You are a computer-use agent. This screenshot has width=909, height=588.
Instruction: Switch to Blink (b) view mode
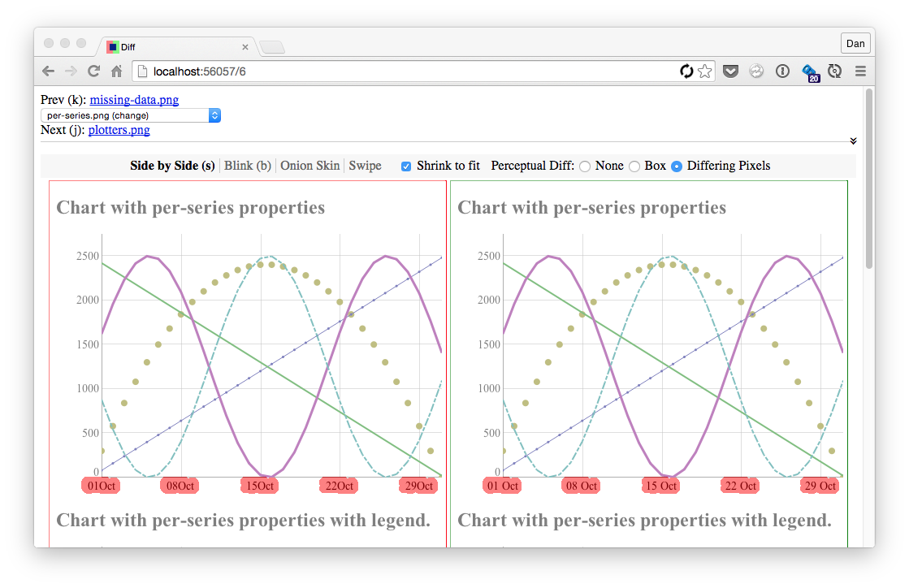point(248,166)
